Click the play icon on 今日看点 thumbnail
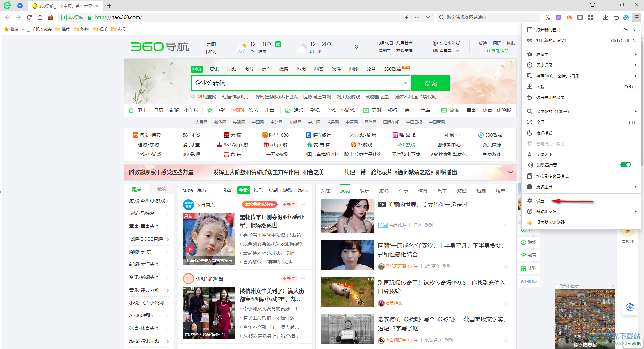The width and height of the screenshot is (644, 349). coord(190,249)
